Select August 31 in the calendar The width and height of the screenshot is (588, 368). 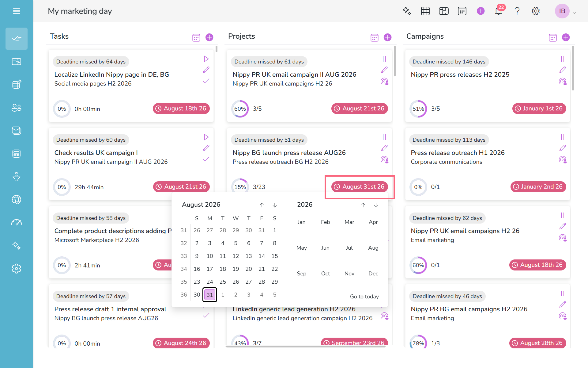[210, 295]
